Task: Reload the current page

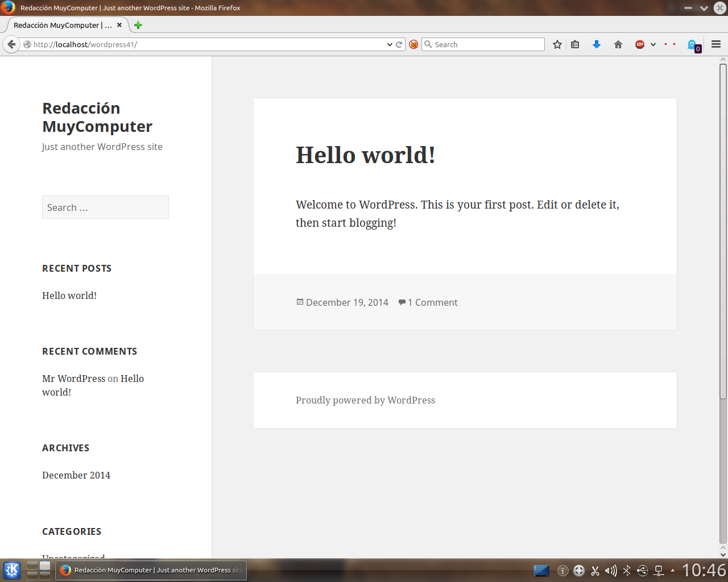Action: pyautogui.click(x=399, y=44)
